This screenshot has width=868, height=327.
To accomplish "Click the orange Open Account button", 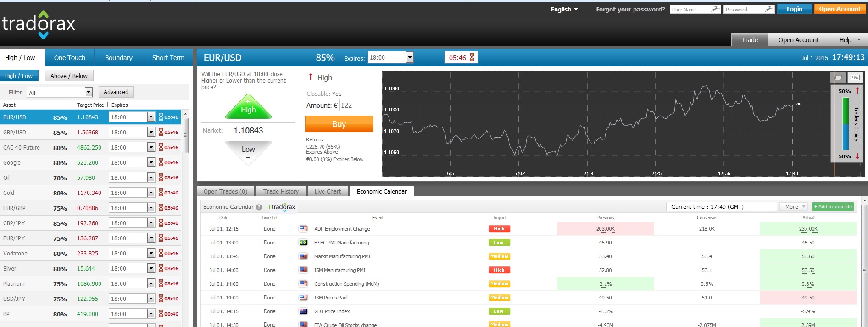I will (840, 9).
